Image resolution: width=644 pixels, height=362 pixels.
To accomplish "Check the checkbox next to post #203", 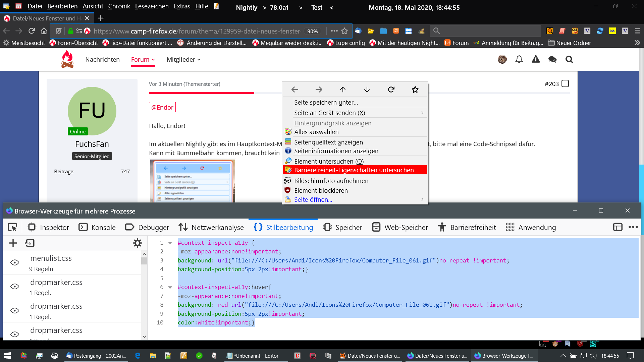I will click(x=565, y=83).
